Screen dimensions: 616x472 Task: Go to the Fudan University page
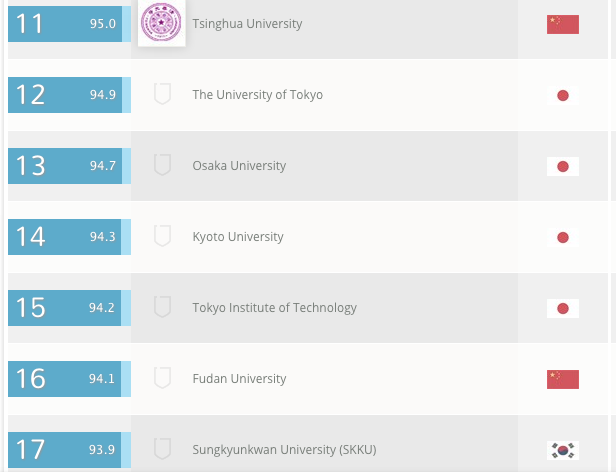tap(239, 379)
